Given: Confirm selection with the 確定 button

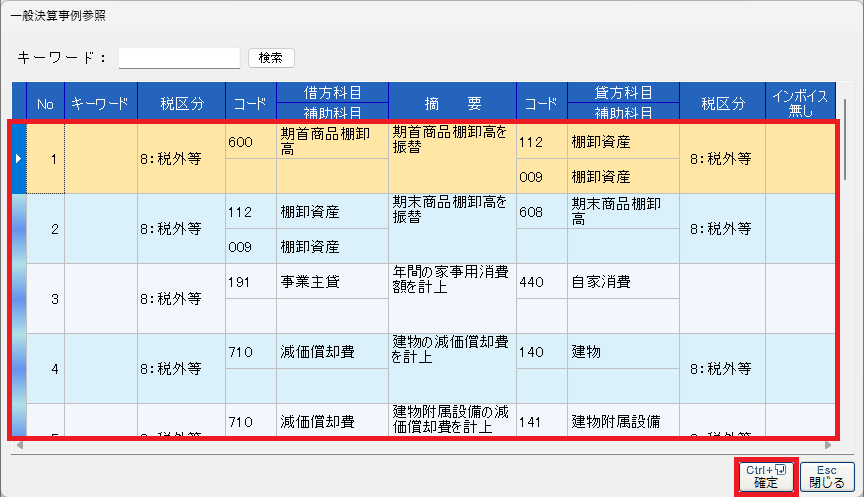Looking at the screenshot, I should (766, 476).
